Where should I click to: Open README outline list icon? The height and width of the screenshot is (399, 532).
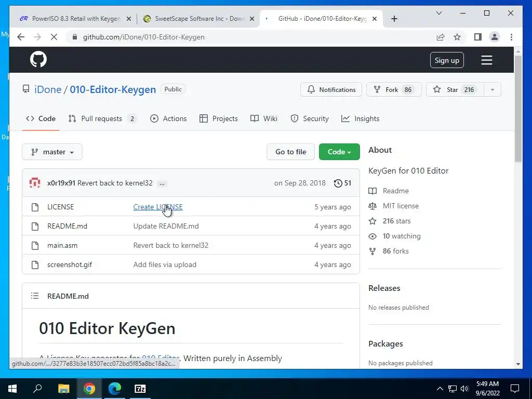click(x=35, y=296)
